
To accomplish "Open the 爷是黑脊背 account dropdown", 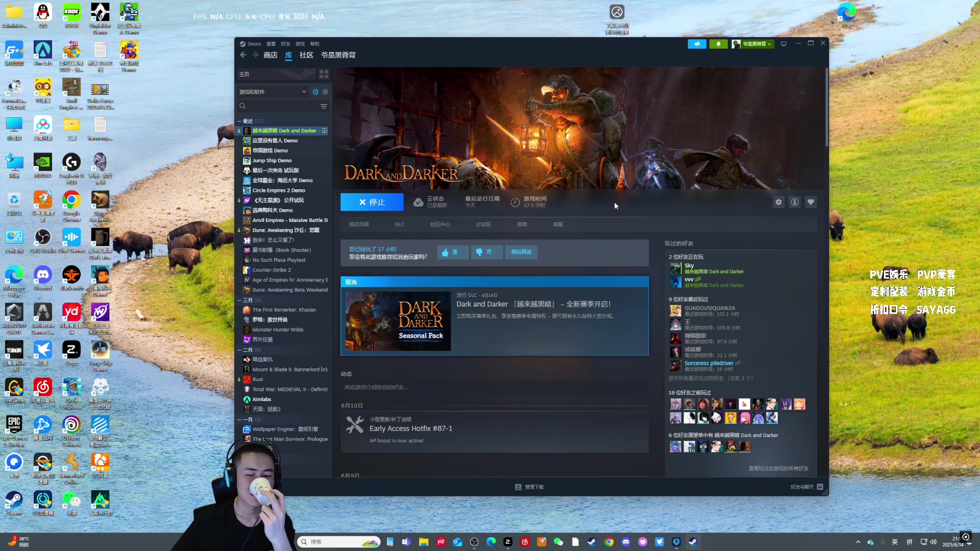I will 753,44.
